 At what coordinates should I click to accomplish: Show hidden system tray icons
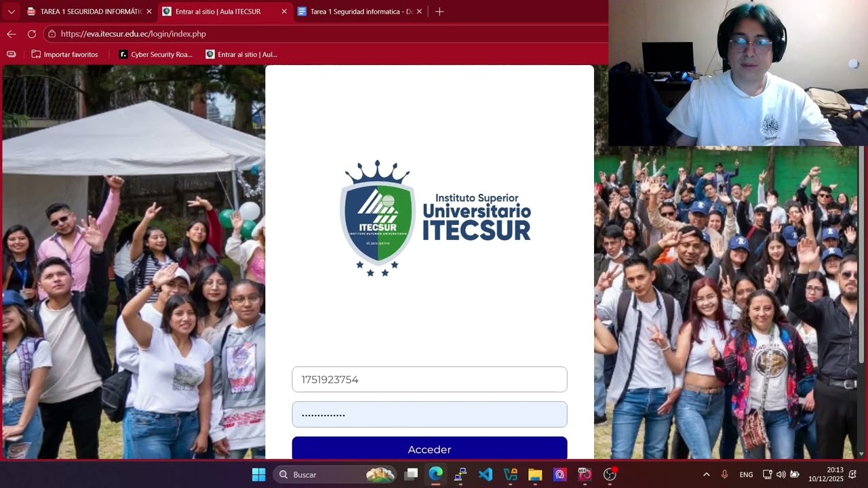(706, 474)
